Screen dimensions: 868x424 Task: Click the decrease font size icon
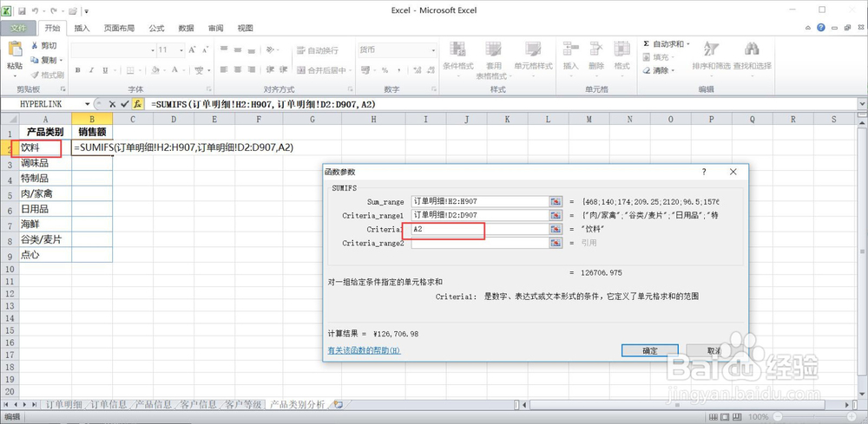coord(205,49)
